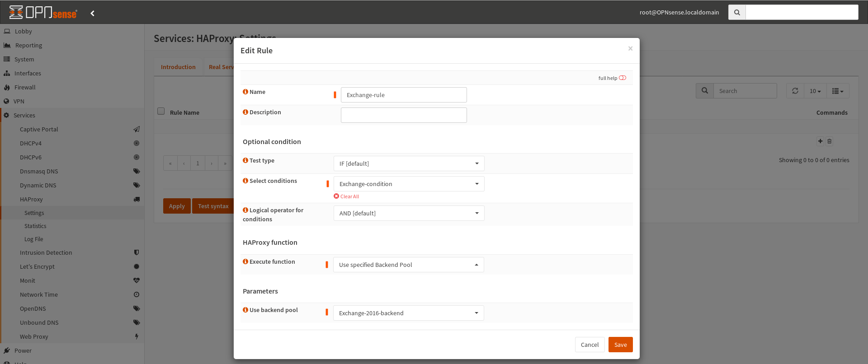Screen dimensions: 868x364
Task: Expand the Use backend pool dropdown
Action: click(409, 313)
